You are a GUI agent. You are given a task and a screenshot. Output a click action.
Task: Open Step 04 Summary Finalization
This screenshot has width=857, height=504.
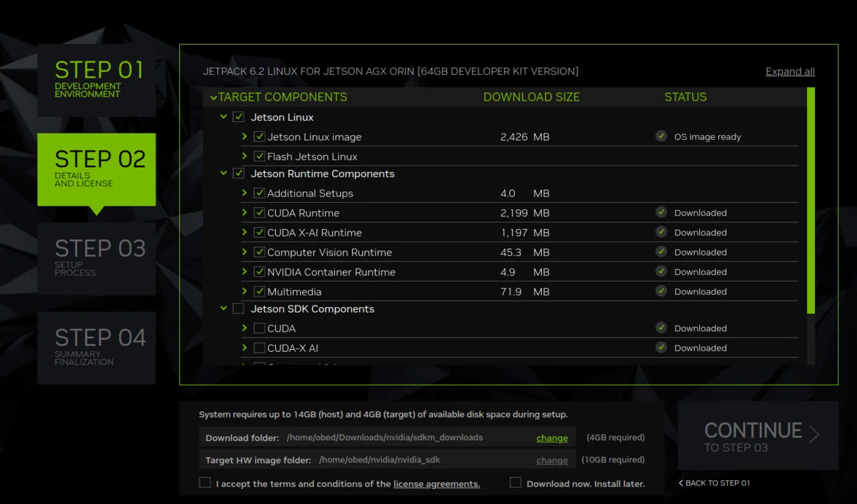(x=96, y=348)
